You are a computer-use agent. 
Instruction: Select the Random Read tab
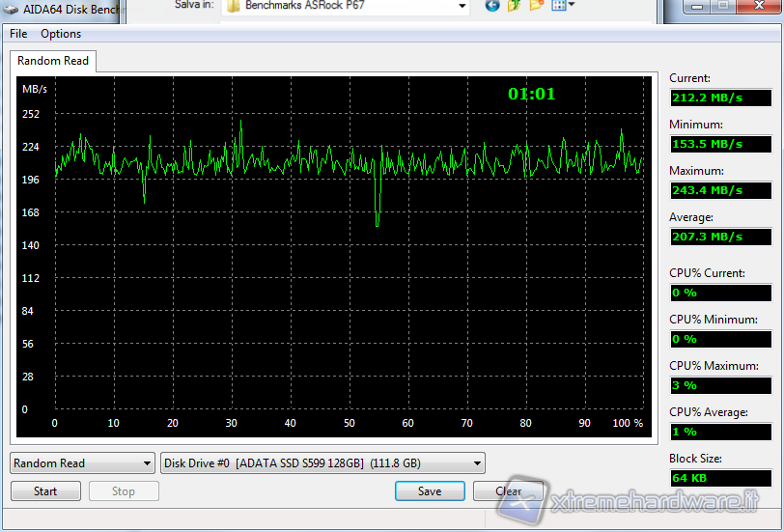coord(53,61)
